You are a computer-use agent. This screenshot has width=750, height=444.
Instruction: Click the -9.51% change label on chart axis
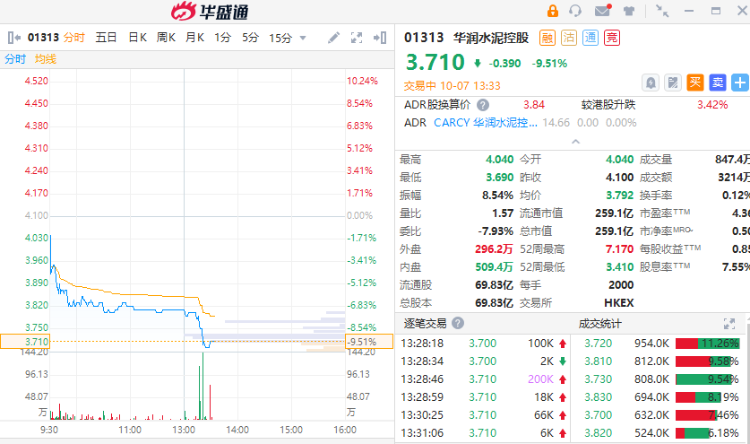369,342
